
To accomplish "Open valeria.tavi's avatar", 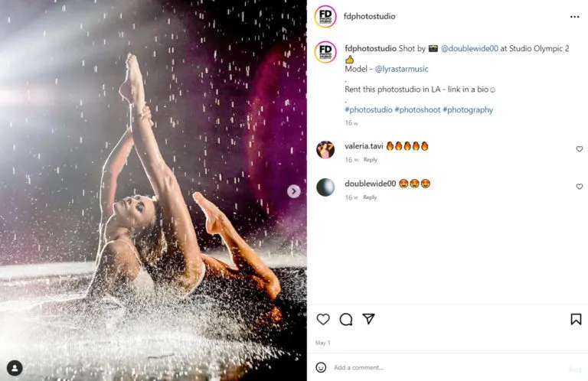I will 325,150.
